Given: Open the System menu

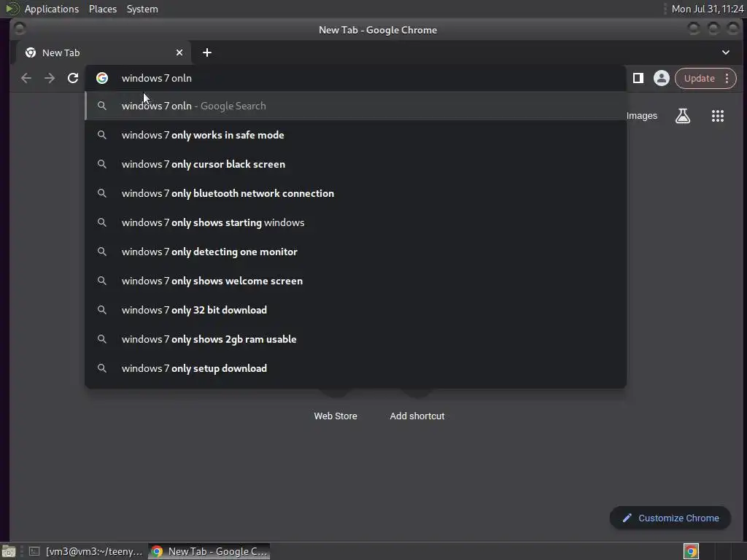Looking at the screenshot, I should pyautogui.click(x=142, y=9).
